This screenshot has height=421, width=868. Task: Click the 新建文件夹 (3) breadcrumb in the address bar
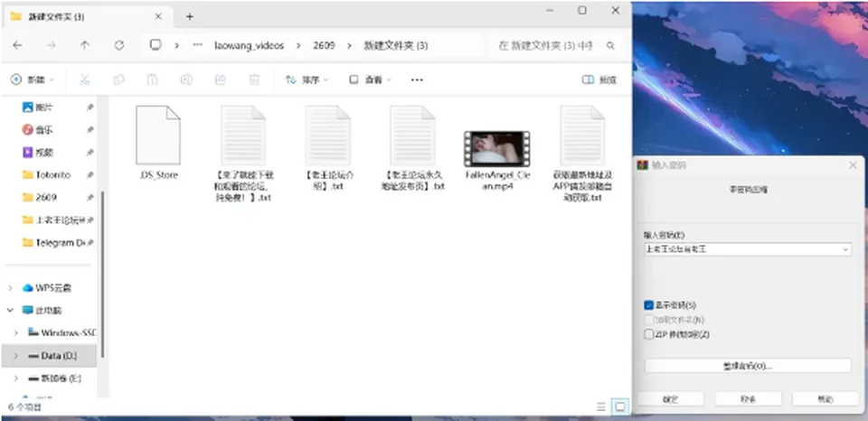coord(396,45)
